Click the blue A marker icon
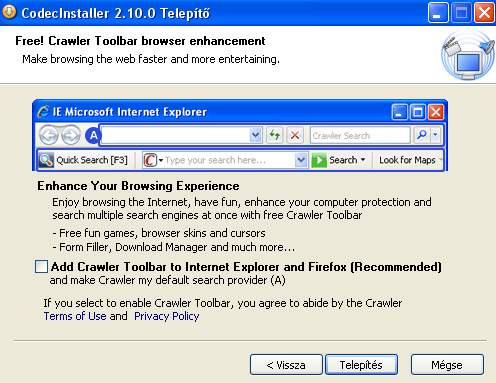496x383 pixels. [93, 135]
